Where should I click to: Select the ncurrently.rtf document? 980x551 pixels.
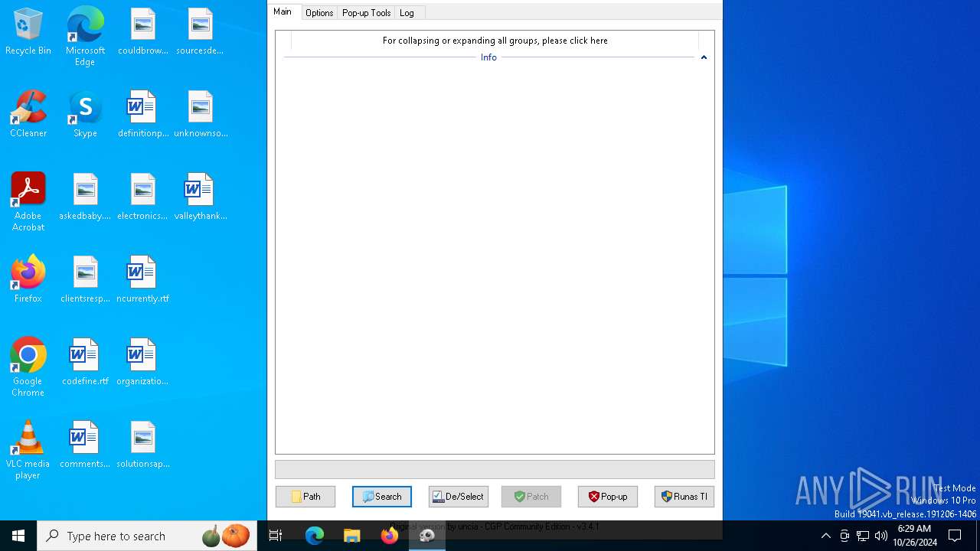143,280
